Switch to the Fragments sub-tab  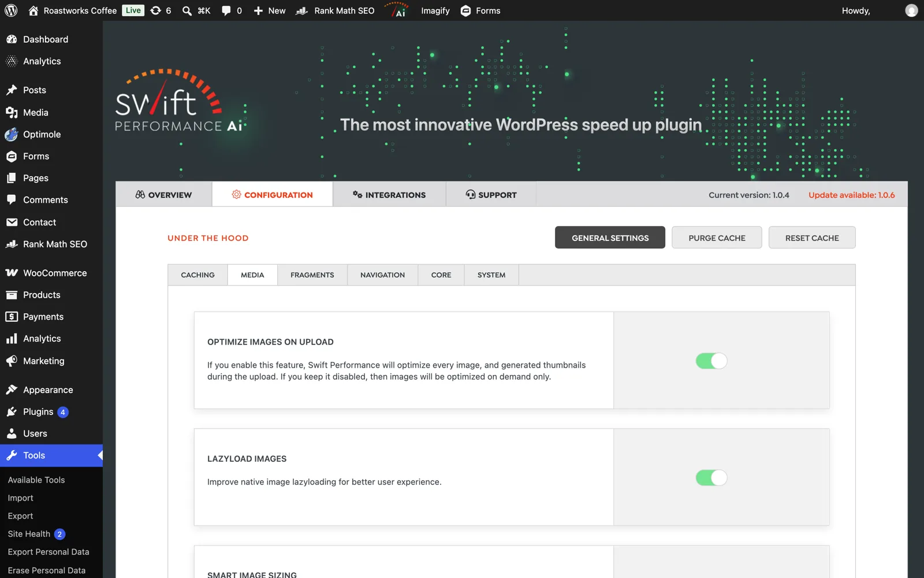tap(312, 275)
